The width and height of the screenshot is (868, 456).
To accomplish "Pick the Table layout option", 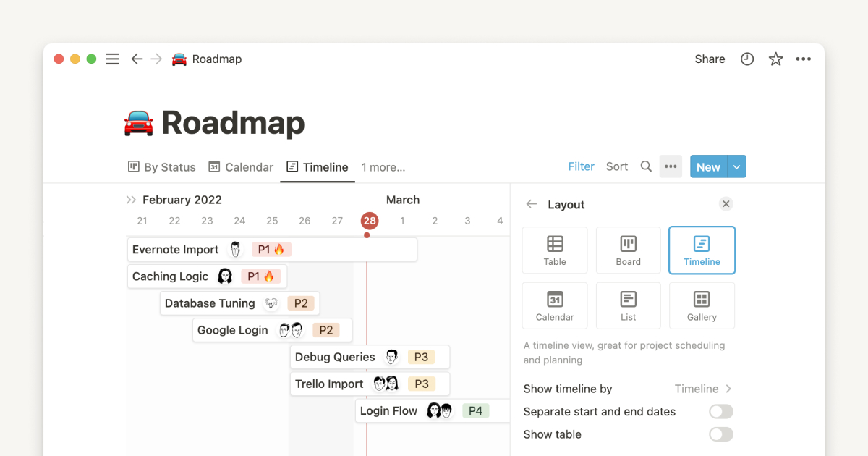I will click(555, 250).
